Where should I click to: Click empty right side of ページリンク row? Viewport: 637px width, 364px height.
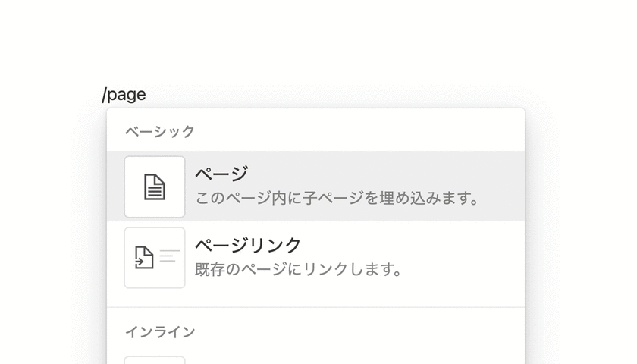coord(470,258)
